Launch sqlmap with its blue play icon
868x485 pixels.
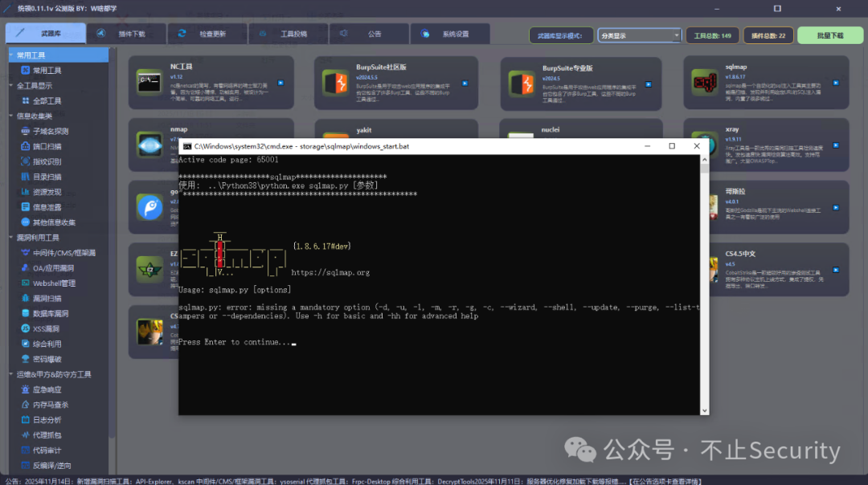point(836,83)
